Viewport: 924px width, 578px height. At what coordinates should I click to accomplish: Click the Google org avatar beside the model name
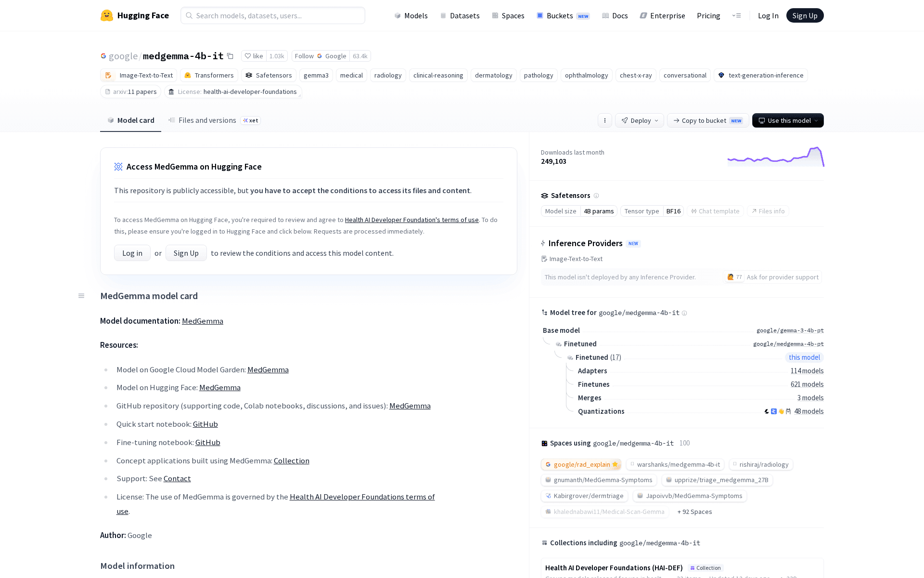coord(103,56)
